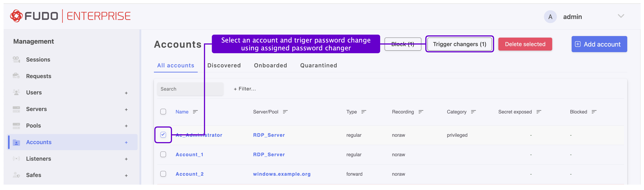The height and width of the screenshot is (190, 644).
Task: Click the Blocked column sort icon
Action: 594,112
